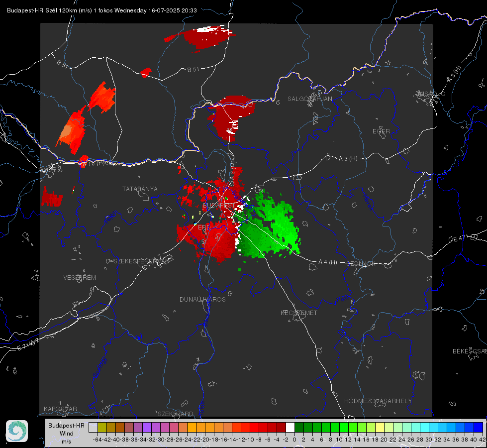
Task: Select the white zero-velocity legend swatch
Action: 290,428
